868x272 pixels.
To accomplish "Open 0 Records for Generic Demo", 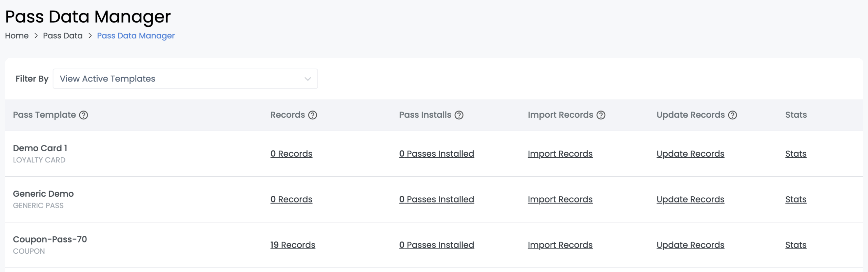I will 291,199.
